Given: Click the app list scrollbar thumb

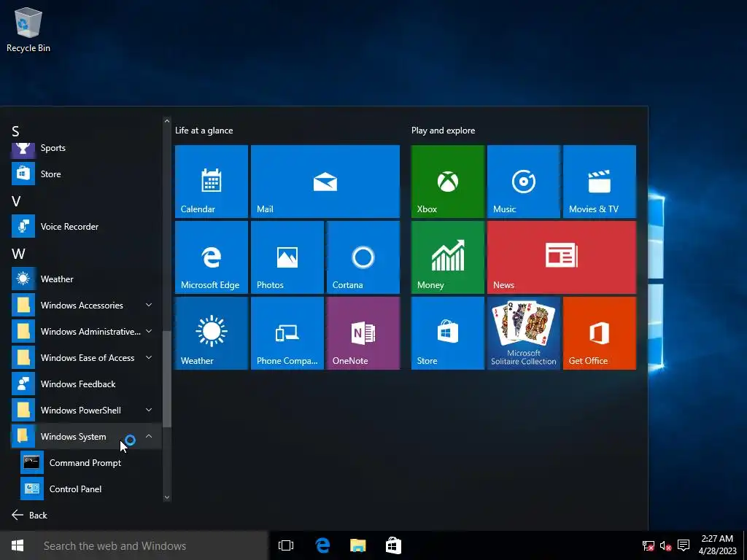Looking at the screenshot, I should click(x=167, y=379).
